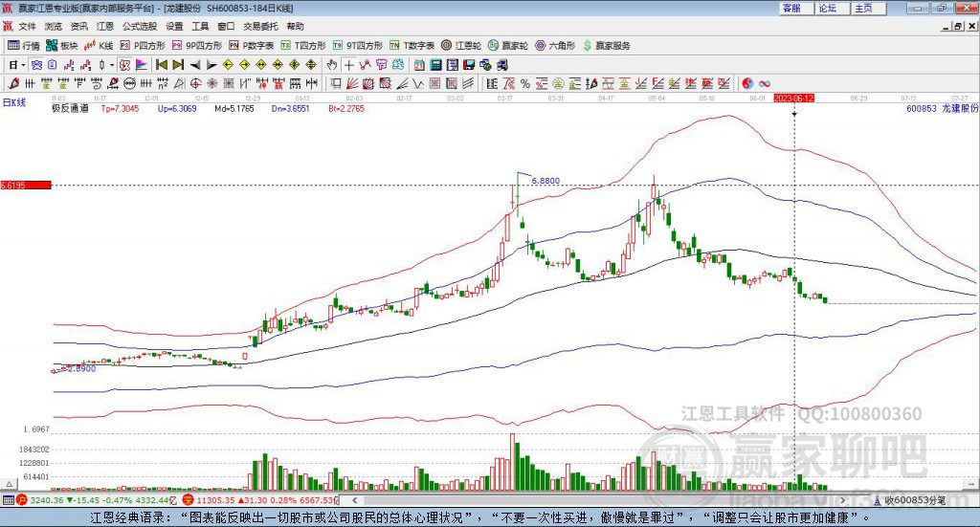Click the Md=5.1765 value
The image size is (980, 527).
click(234, 109)
